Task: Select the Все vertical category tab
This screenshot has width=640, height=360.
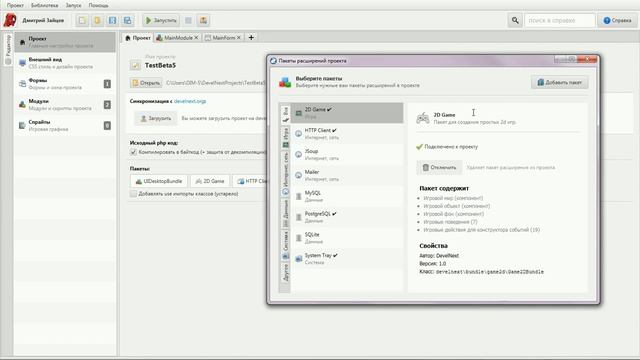Action: pos(285,114)
